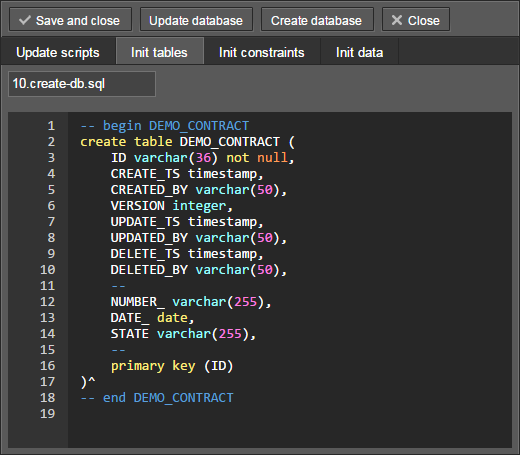Image resolution: width=520 pixels, height=455 pixels.
Task: Click 'DELETED_BY varchar(50),' line
Action: click(199, 270)
